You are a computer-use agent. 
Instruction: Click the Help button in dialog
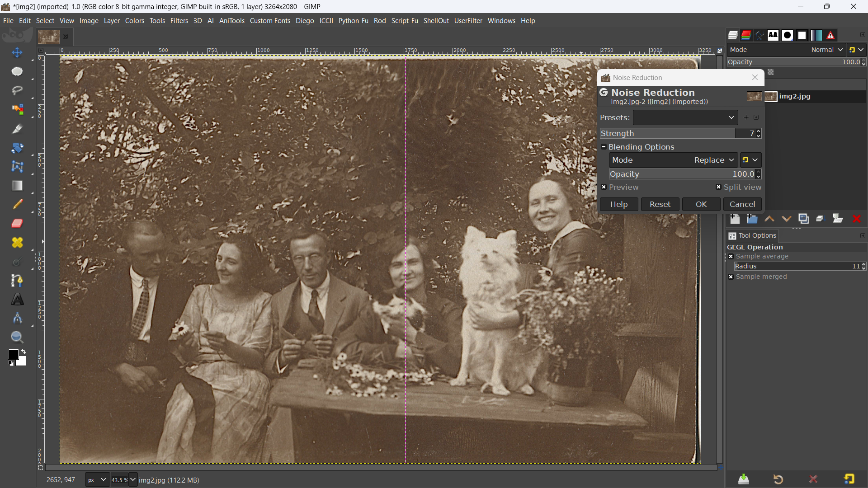(x=619, y=204)
